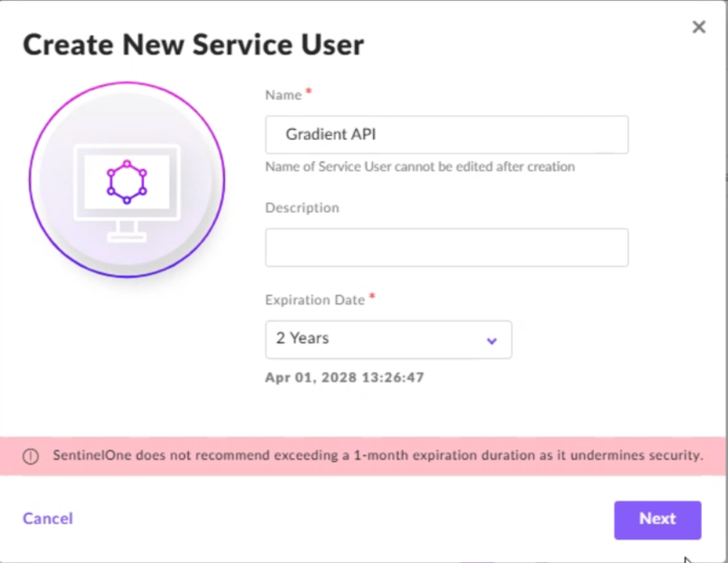The height and width of the screenshot is (563, 728).
Task: Click the red asterisk beside Name
Action: point(309,91)
